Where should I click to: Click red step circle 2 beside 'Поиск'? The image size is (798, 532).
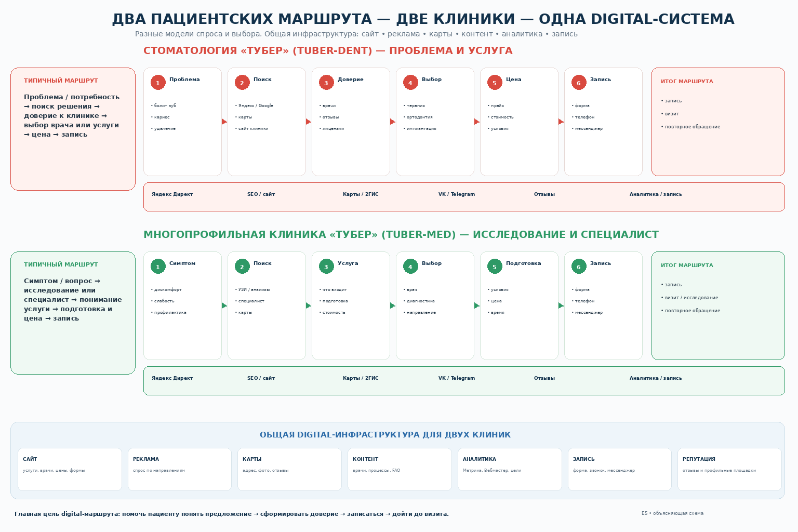click(x=242, y=83)
